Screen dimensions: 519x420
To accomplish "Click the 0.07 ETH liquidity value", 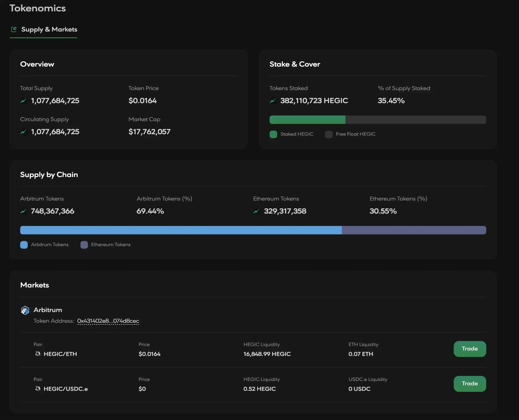I will tap(361, 354).
